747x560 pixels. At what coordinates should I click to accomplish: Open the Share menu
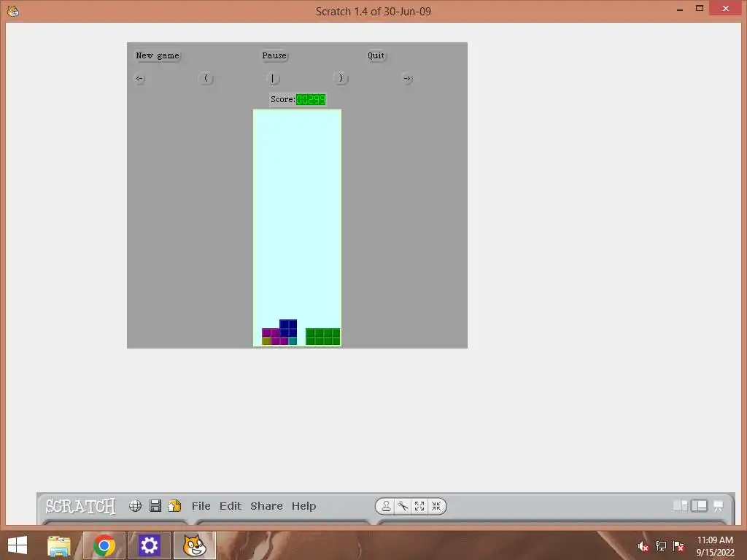pyautogui.click(x=266, y=506)
